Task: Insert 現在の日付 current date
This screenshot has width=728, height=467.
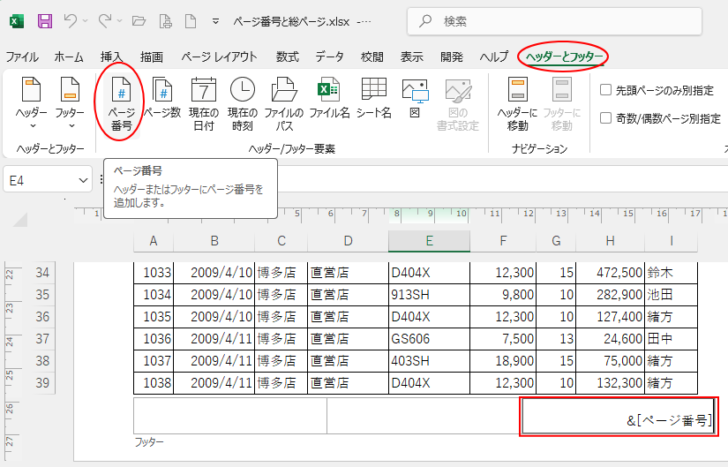Action: click(203, 104)
